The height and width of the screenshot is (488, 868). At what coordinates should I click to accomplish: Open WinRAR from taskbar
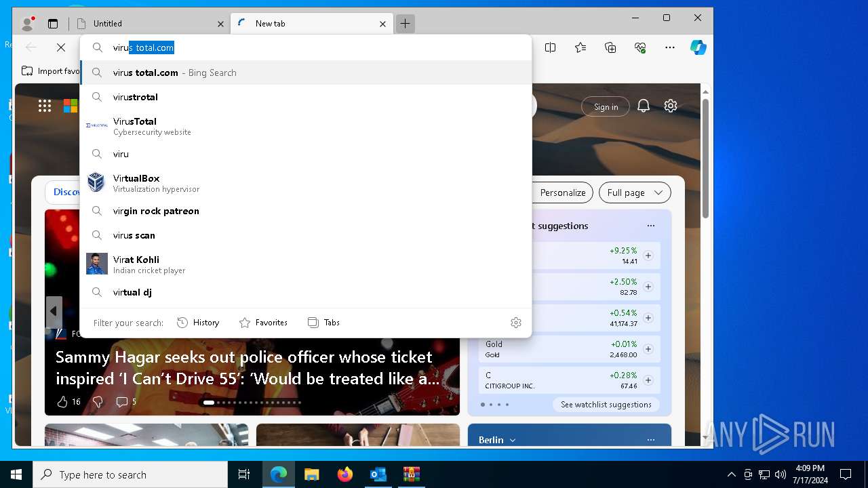click(x=412, y=474)
